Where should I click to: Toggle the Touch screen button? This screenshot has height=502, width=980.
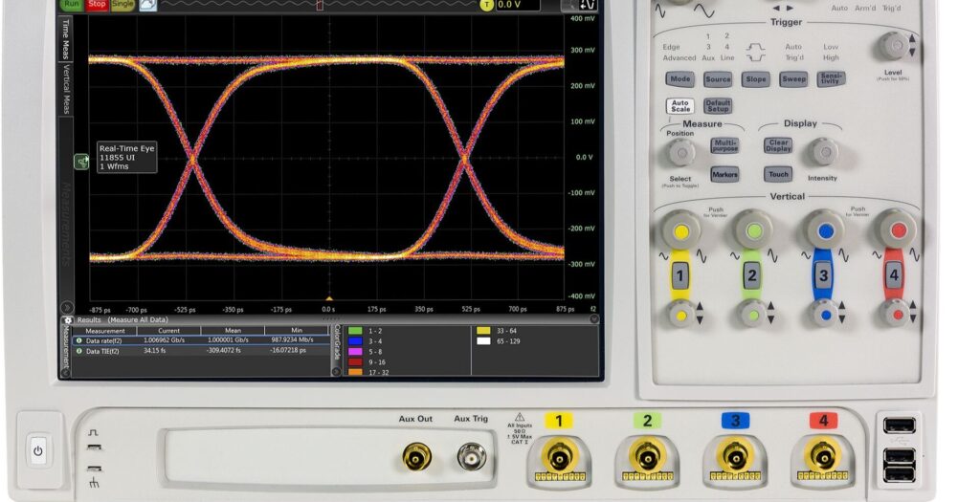(x=778, y=174)
